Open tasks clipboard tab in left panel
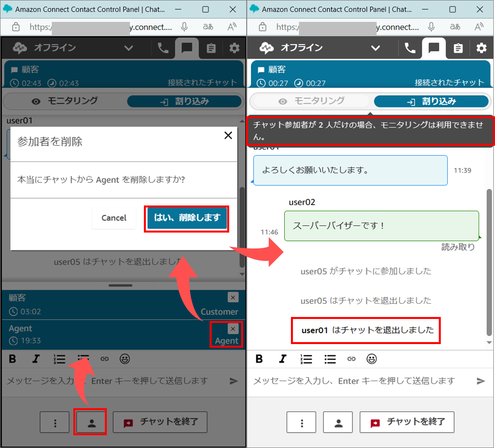This screenshot has width=495, height=448. pyautogui.click(x=211, y=48)
